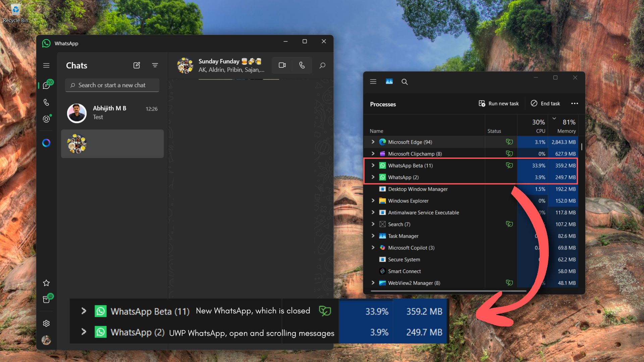The image size is (644, 362).
Task: Expand the Microsoft Edge (94) process group
Action: [x=373, y=142]
